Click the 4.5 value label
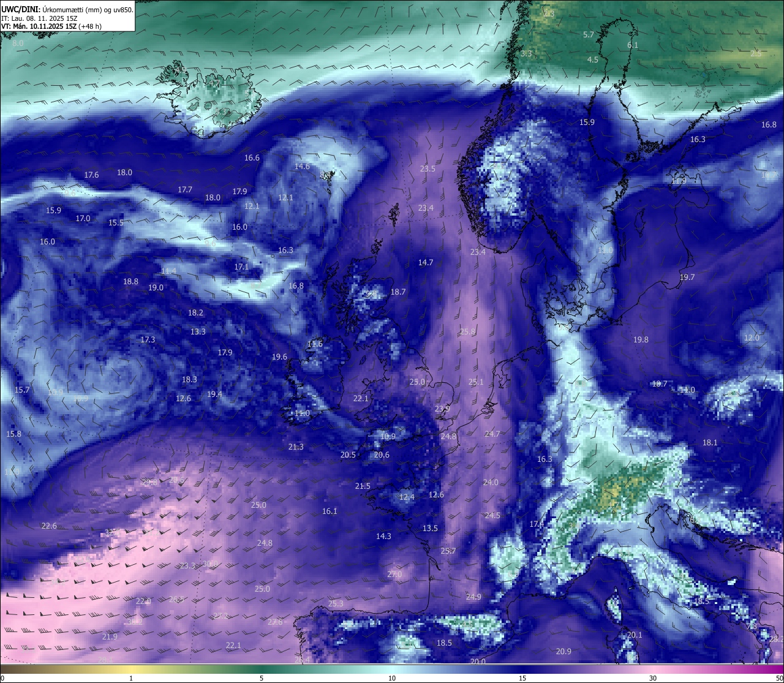The width and height of the screenshot is (784, 683). tap(593, 59)
